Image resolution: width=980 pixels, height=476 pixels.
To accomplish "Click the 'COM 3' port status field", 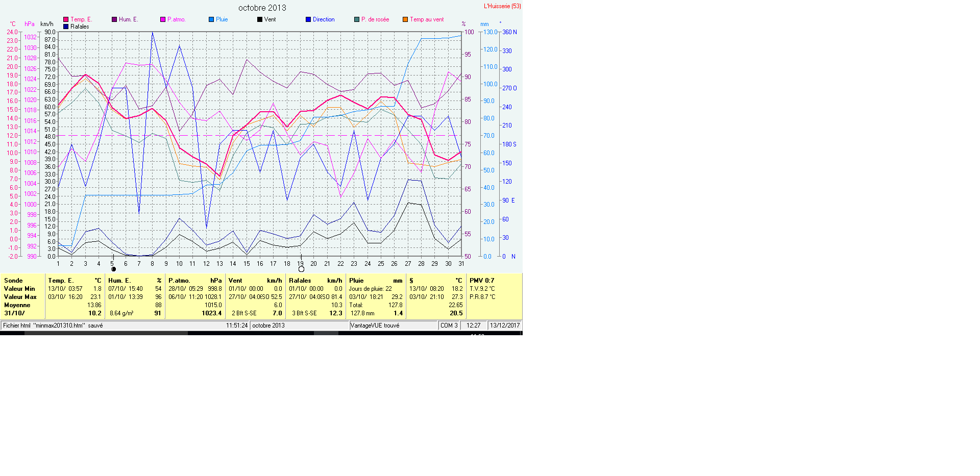I will point(449,325).
